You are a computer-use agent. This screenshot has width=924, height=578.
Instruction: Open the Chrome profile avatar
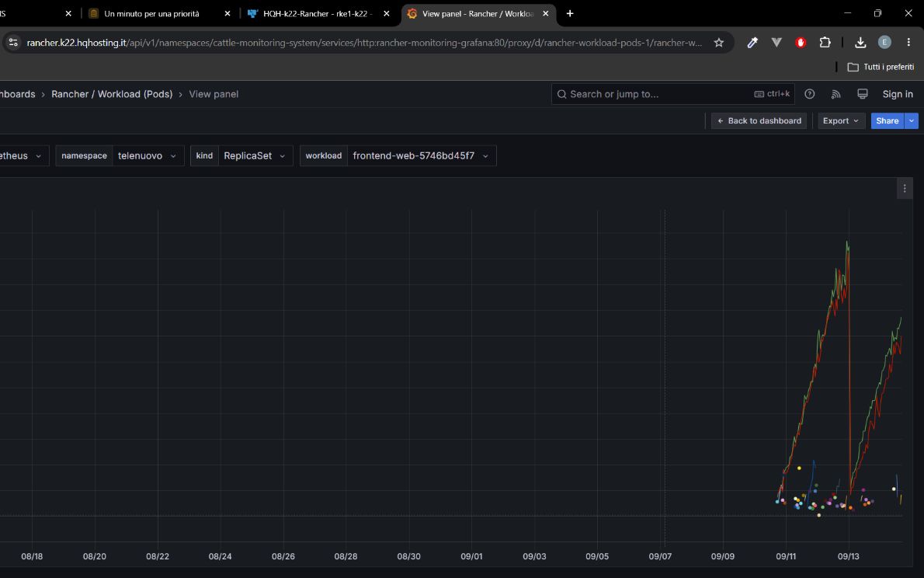[884, 43]
